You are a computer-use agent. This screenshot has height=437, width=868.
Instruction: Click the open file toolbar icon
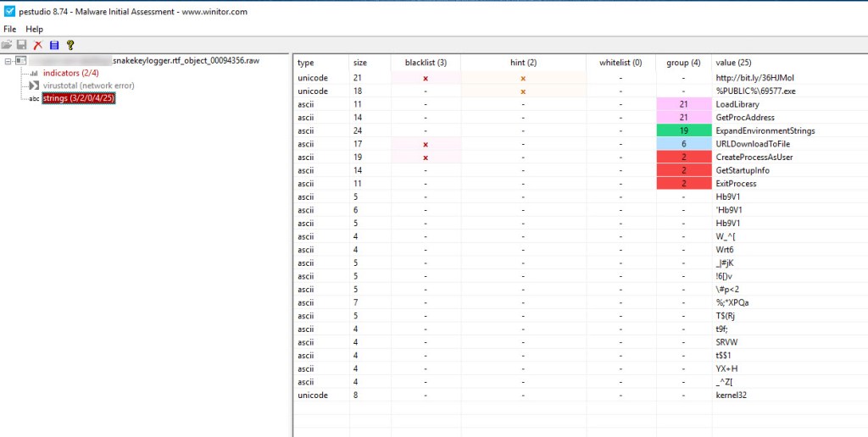7,45
